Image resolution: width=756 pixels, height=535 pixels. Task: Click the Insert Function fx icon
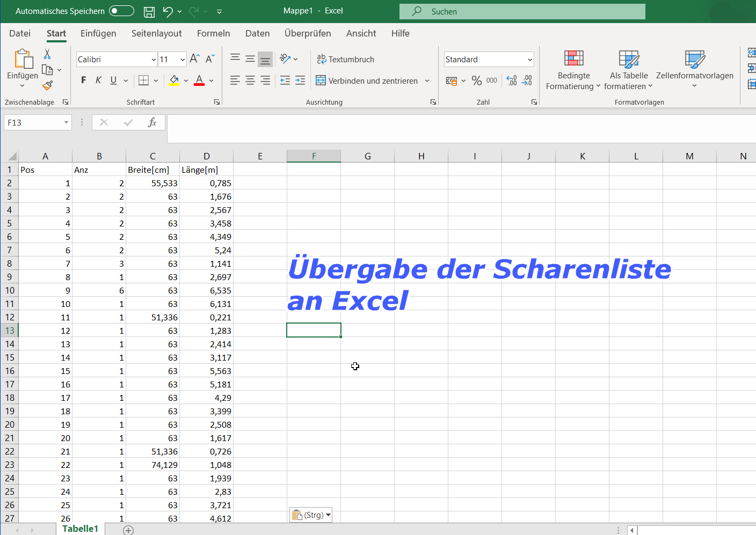coord(152,122)
